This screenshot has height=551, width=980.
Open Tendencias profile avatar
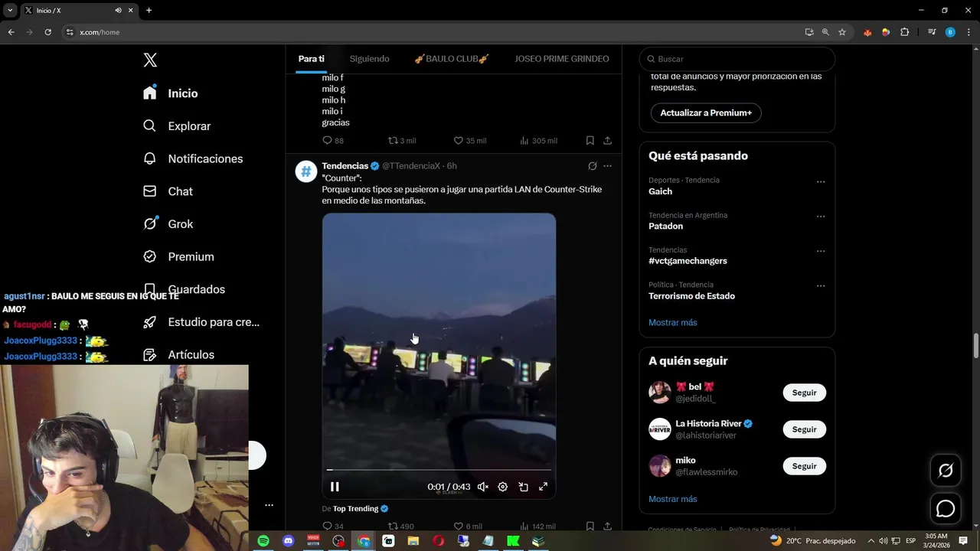click(306, 171)
